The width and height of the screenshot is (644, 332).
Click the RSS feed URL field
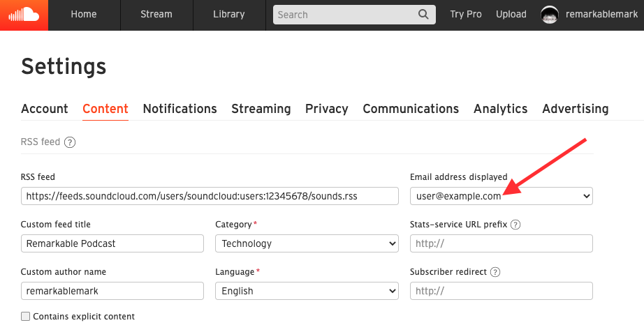[210, 196]
